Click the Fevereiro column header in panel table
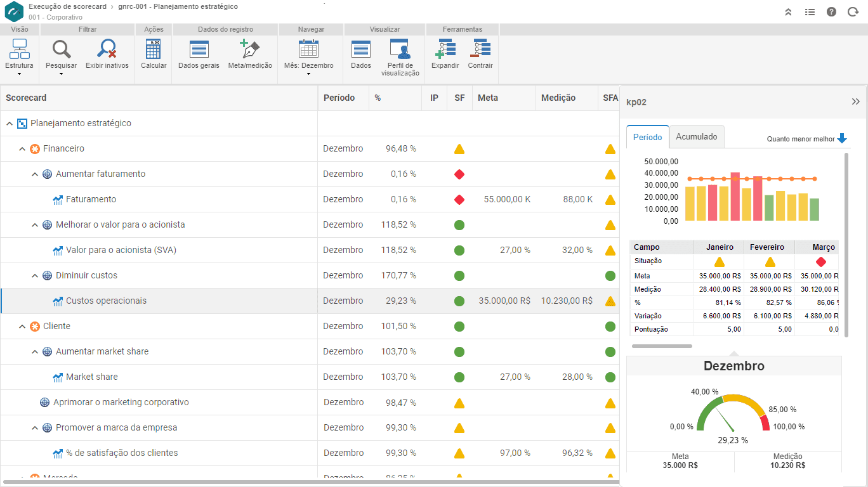 coord(769,247)
